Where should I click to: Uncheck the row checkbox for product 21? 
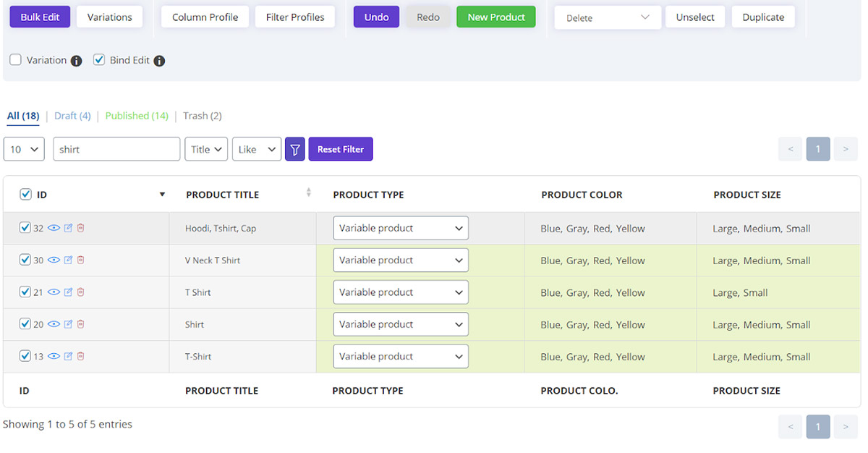25,292
